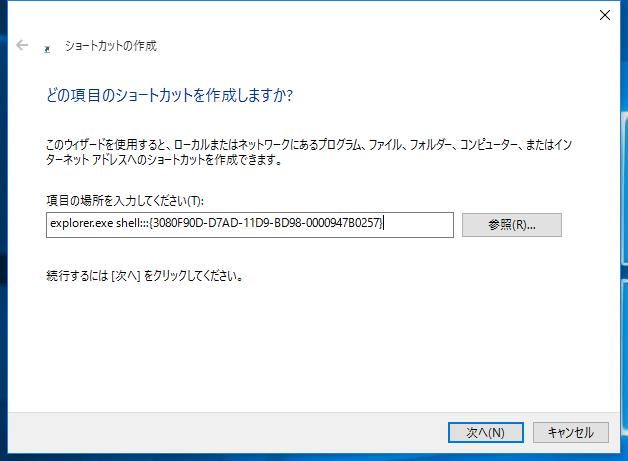Click the gray footer area left of 次へ(N)
The width and height of the screenshot is (628, 461).
[220, 432]
